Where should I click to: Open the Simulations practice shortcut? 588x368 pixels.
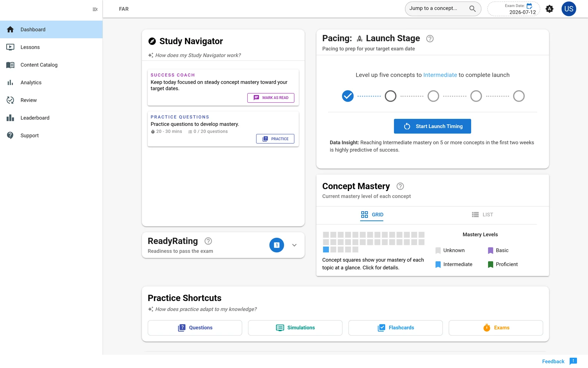click(x=295, y=328)
